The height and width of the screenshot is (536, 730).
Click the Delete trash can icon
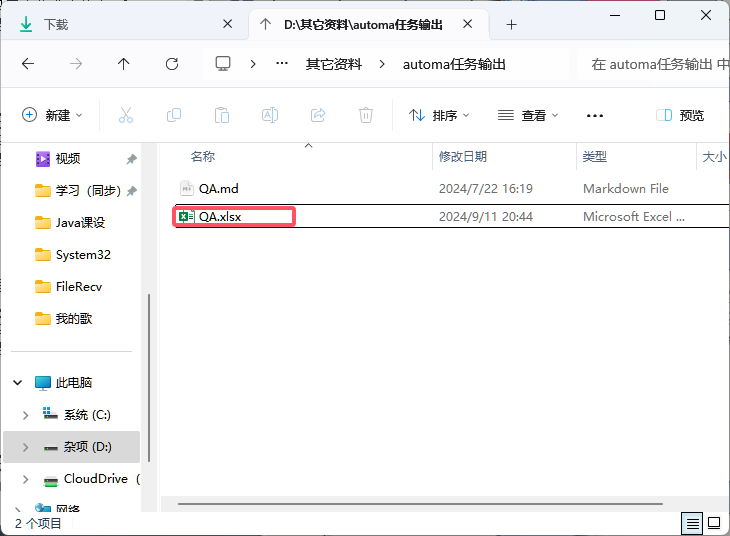coord(366,115)
